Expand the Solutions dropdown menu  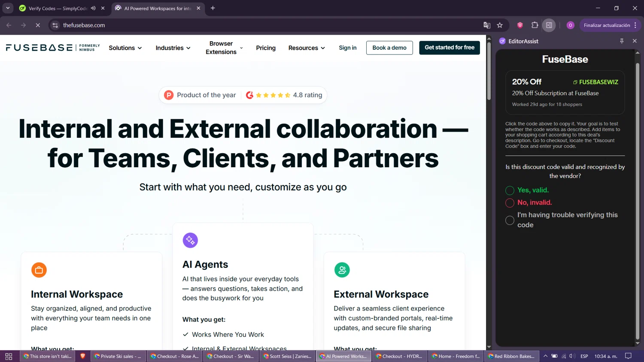[x=125, y=48]
